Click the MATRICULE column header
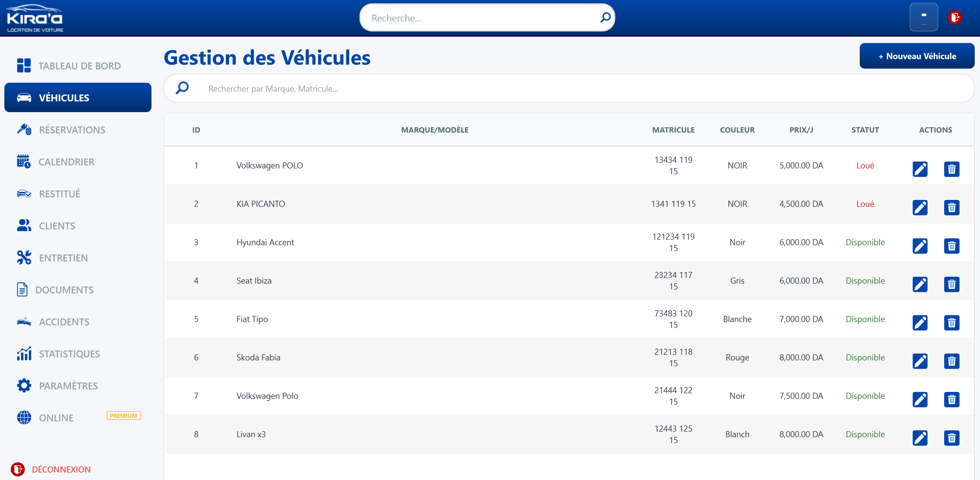This screenshot has width=980, height=480. click(x=673, y=130)
